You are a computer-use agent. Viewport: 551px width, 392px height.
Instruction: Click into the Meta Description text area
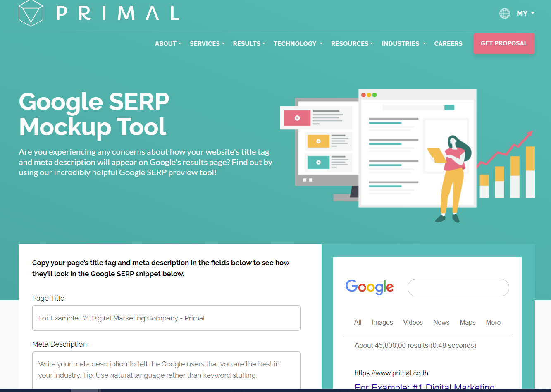point(166,370)
